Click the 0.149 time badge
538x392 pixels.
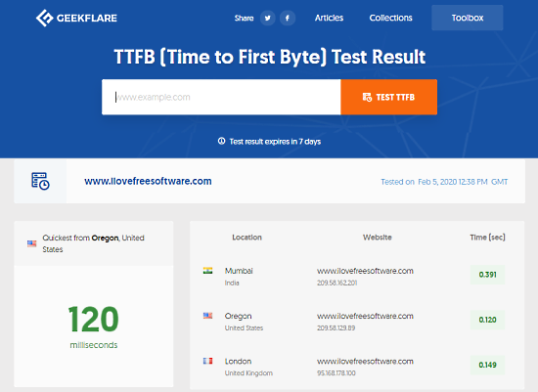[x=487, y=365]
